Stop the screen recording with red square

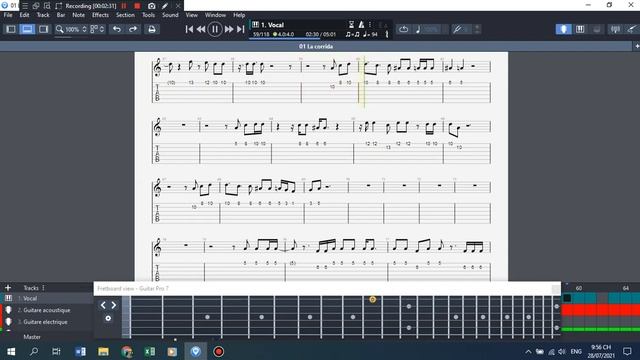point(137,6)
